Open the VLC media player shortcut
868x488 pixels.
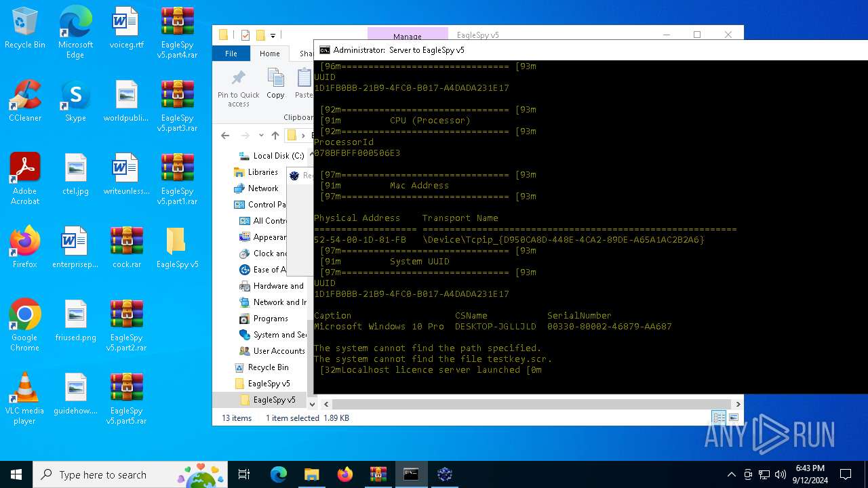click(x=25, y=399)
